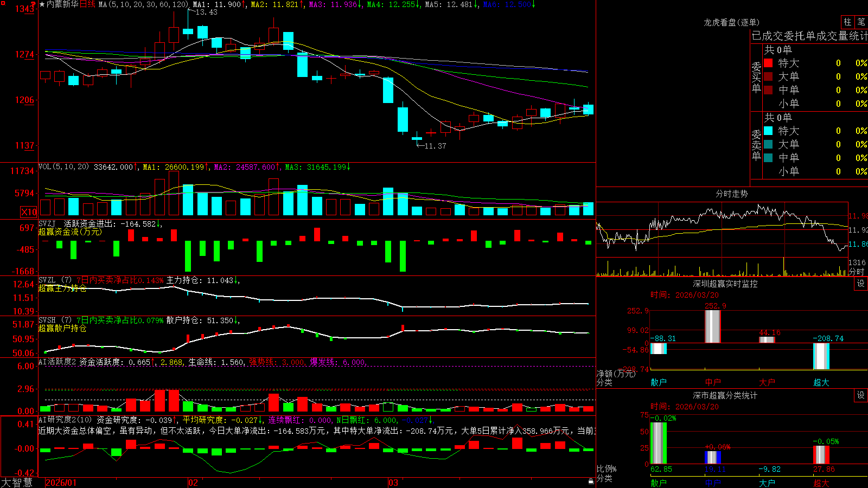Viewport: 868px width, 488px height.
Task: Click the teal 大单 sell order swatch
Action: [768, 144]
